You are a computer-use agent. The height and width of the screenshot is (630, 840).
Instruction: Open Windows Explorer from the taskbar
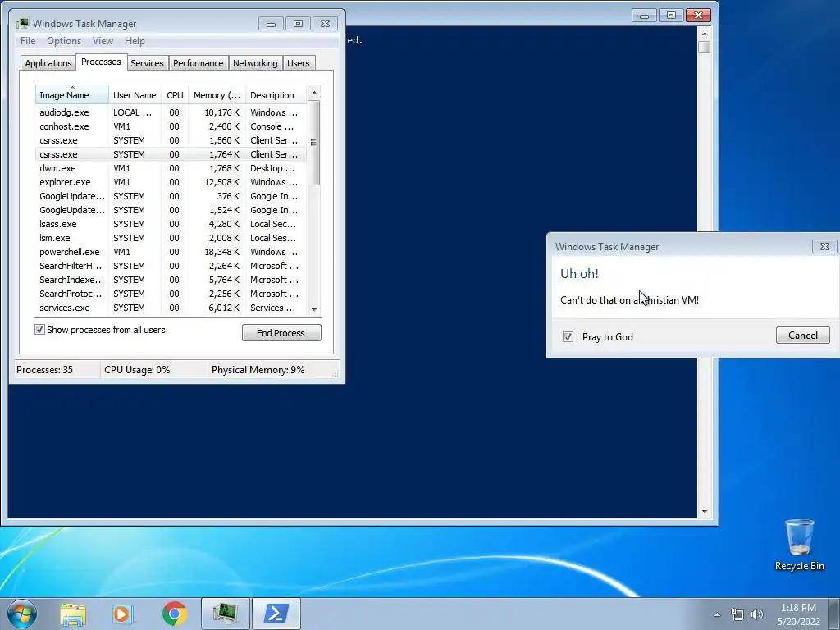(73, 614)
